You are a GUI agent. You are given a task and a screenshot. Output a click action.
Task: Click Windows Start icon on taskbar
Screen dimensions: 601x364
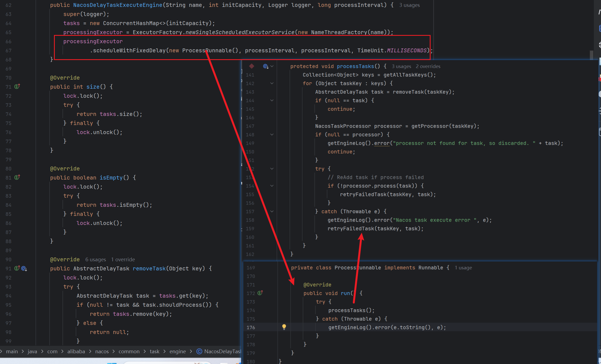112,363
